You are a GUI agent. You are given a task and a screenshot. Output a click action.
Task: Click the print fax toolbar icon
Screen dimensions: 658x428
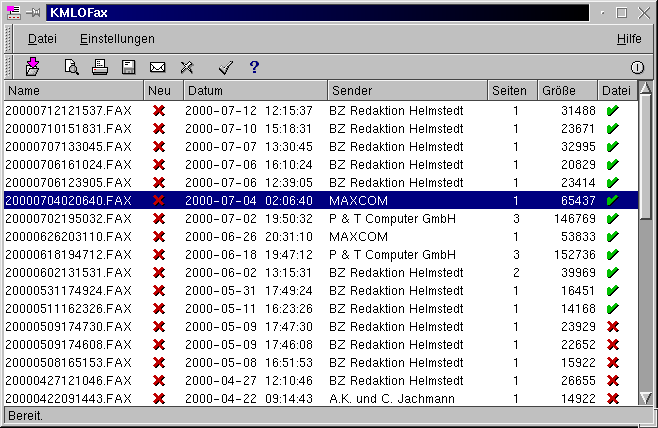click(x=100, y=67)
